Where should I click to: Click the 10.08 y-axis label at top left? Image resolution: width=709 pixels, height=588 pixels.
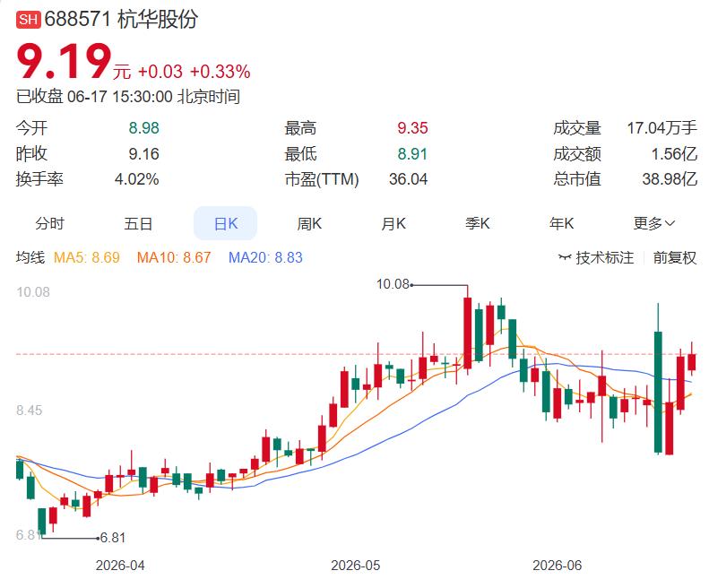[x=33, y=292]
